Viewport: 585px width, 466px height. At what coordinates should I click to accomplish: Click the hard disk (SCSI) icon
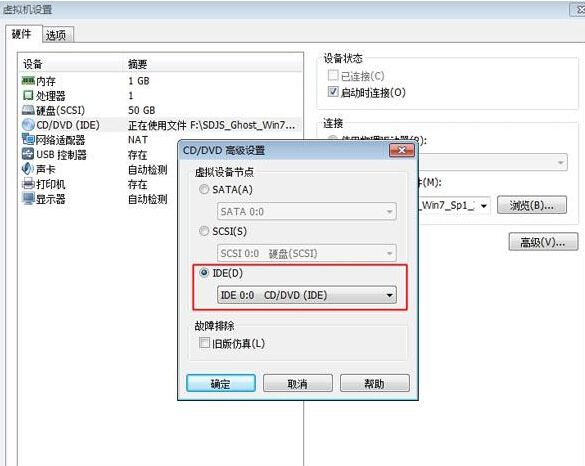28,110
